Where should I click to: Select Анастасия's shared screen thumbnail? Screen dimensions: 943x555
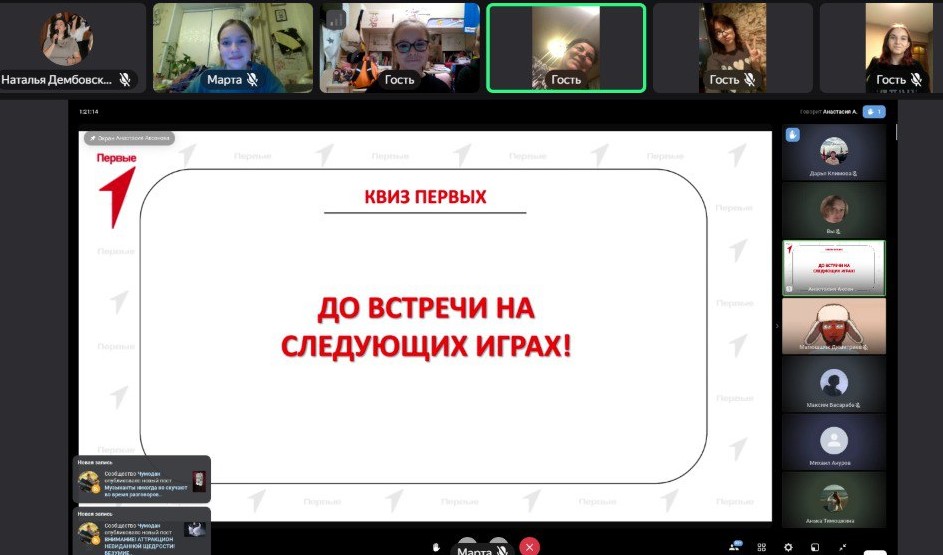tap(833, 268)
